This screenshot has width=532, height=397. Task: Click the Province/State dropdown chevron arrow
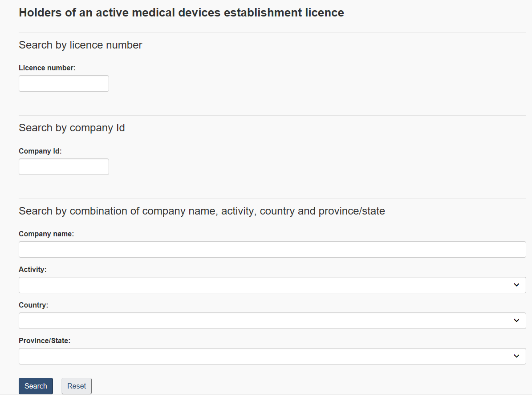click(x=516, y=356)
